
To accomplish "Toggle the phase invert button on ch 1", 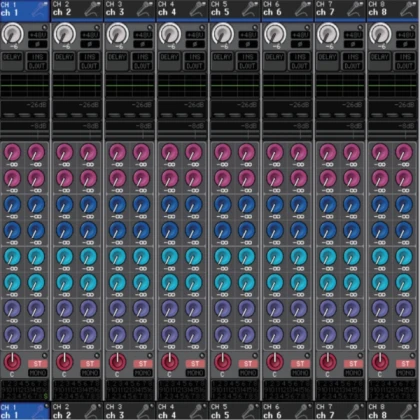I will 37,44.
